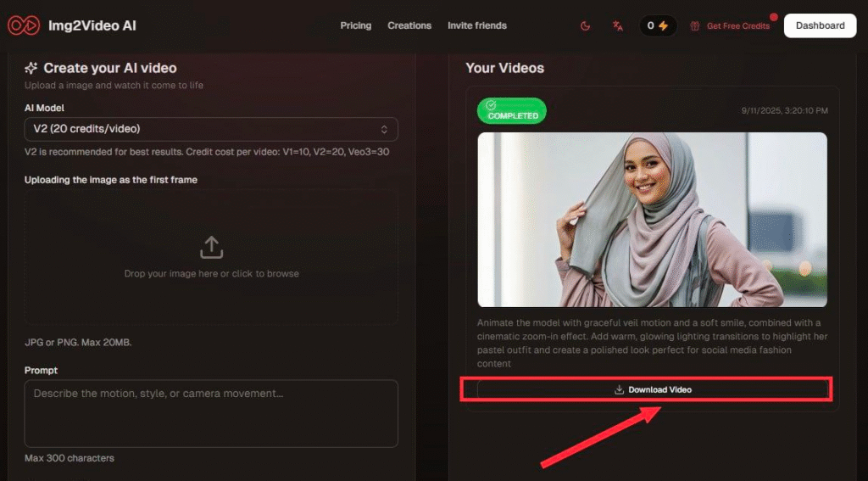Open the language translation icon
This screenshot has width=868, height=481.
(x=618, y=26)
